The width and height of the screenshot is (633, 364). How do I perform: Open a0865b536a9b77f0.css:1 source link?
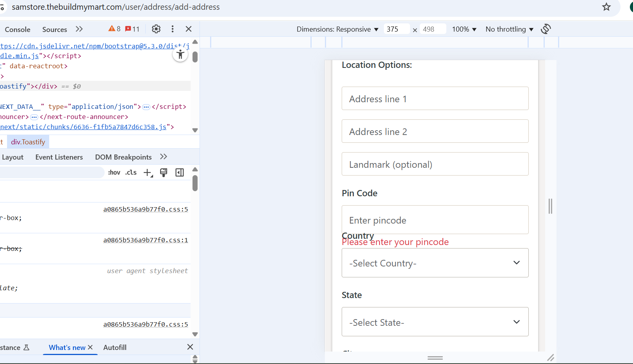(146, 240)
